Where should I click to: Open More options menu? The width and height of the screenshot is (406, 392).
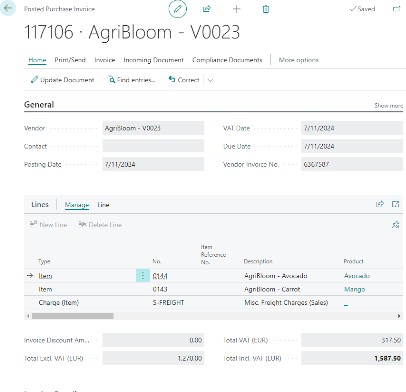pos(298,60)
